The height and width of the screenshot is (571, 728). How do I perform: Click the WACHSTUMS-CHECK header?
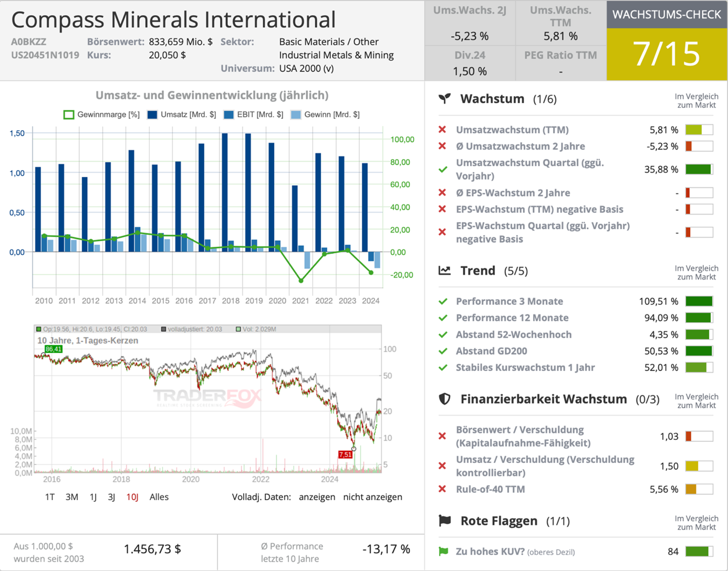667,15
